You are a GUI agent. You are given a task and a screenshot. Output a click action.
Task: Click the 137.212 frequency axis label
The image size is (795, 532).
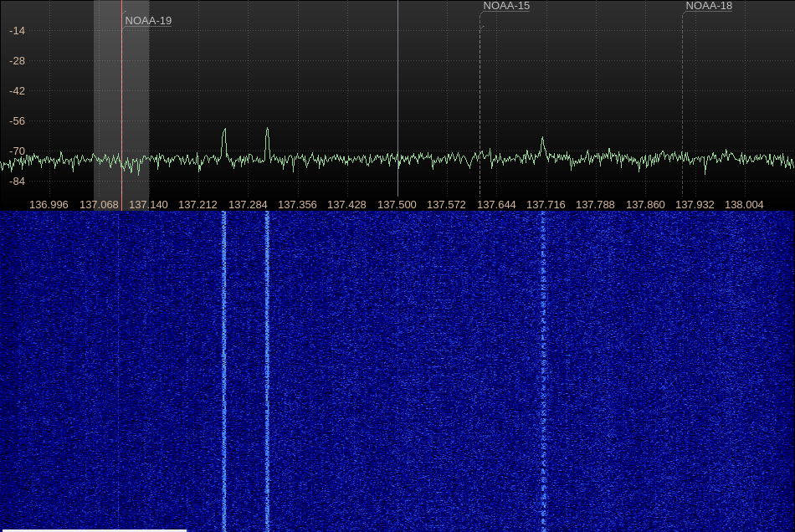(197, 205)
